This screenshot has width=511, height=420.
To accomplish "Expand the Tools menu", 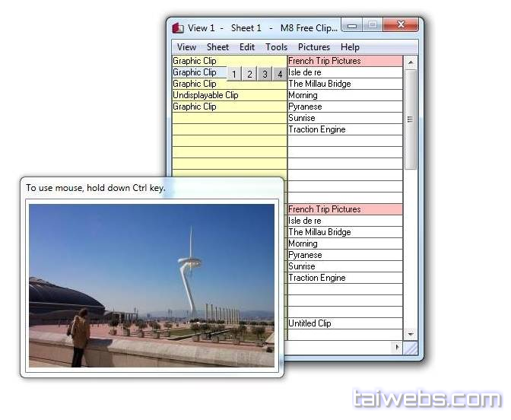I will pyautogui.click(x=276, y=47).
